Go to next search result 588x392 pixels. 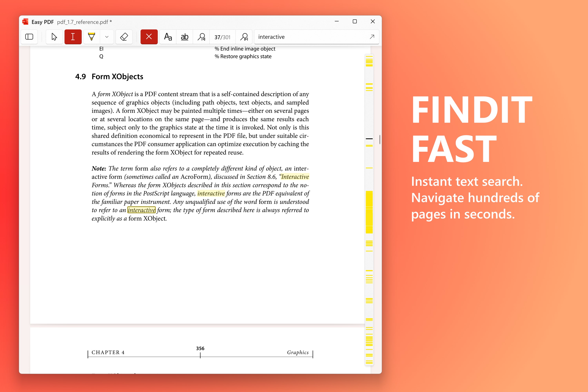tap(244, 37)
